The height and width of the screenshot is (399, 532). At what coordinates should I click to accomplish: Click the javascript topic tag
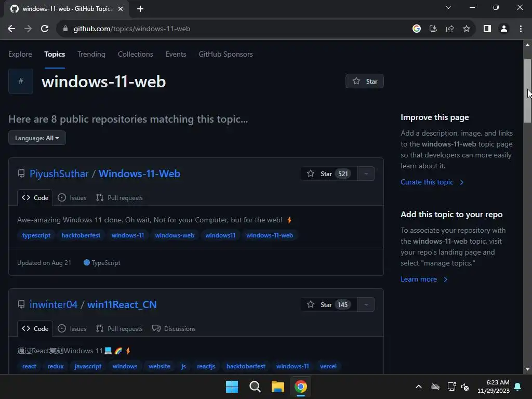pyautogui.click(x=88, y=366)
